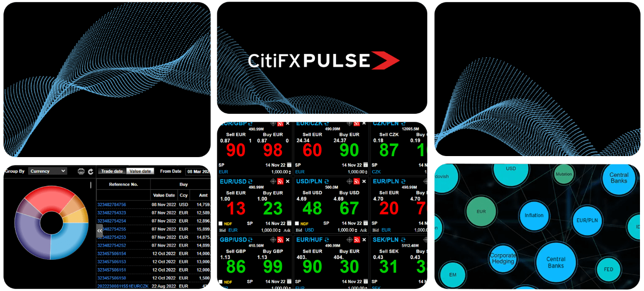Swap currencies on the USD/PLN tile
The image size is (644, 291).
[327, 181]
